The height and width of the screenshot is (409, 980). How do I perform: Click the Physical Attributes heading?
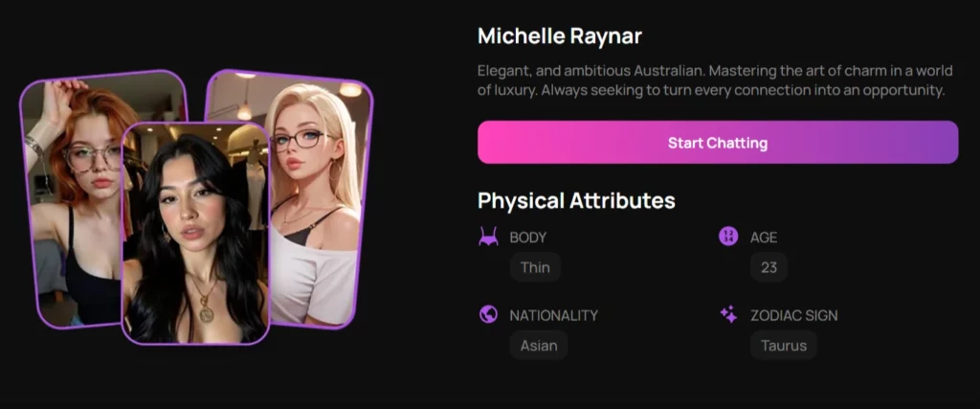[576, 201]
